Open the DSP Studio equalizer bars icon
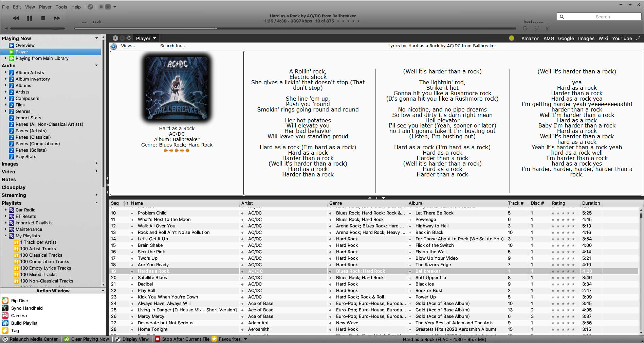 click(547, 29)
